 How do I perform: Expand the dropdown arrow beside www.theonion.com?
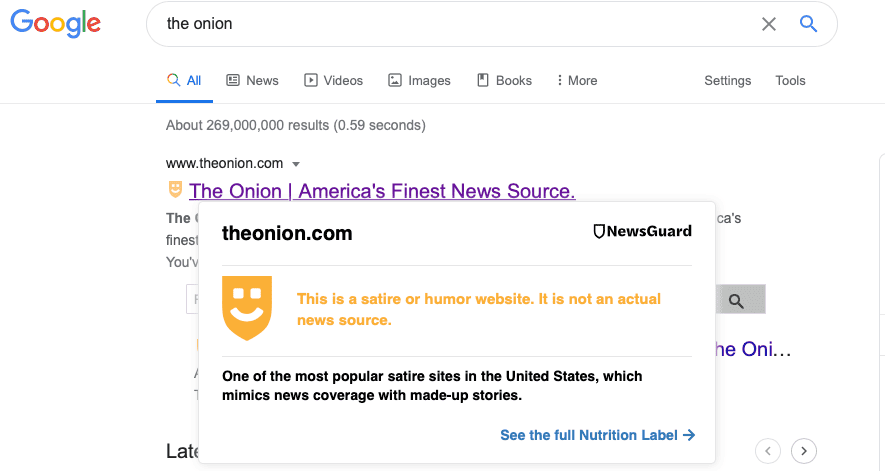pos(296,164)
